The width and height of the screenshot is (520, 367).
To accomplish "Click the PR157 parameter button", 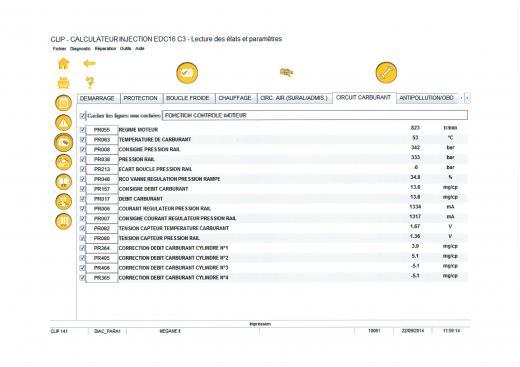I will pos(102,189).
